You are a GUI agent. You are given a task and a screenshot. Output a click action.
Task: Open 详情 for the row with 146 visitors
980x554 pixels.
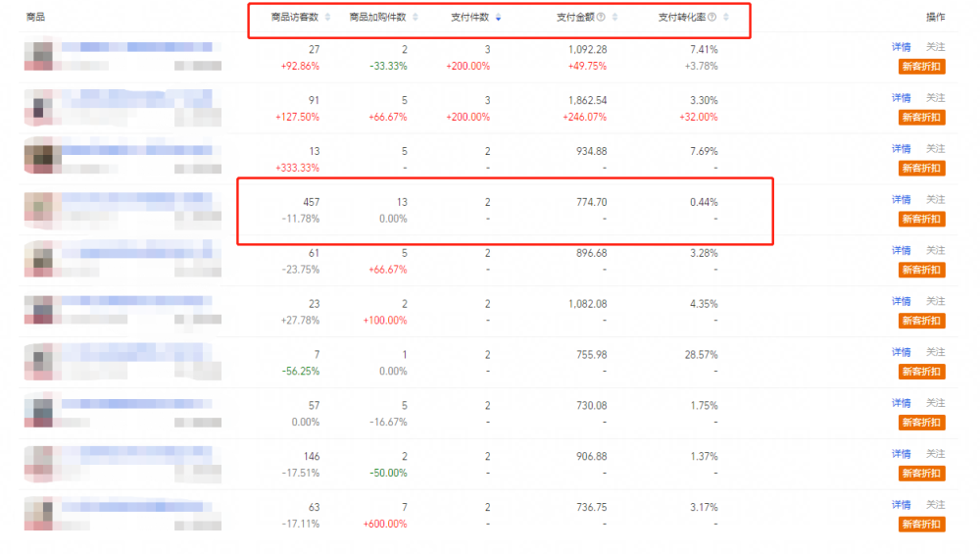tap(901, 454)
